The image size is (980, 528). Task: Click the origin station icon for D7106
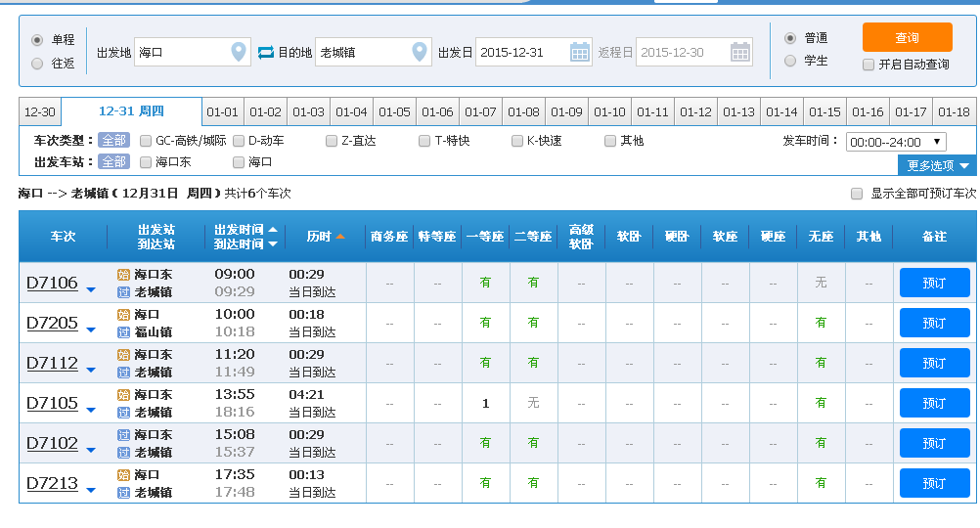tap(124, 275)
